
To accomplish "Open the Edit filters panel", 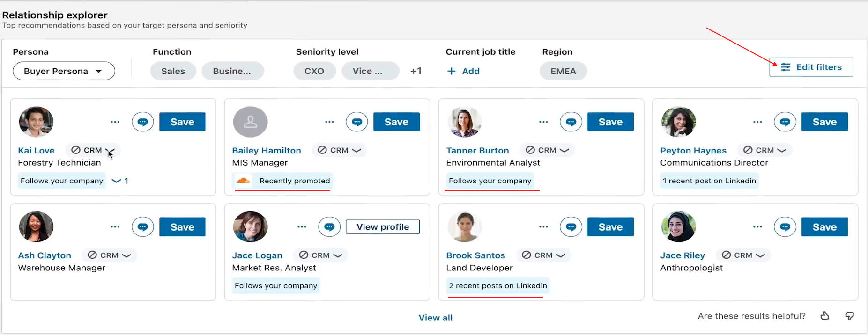I will [x=811, y=67].
